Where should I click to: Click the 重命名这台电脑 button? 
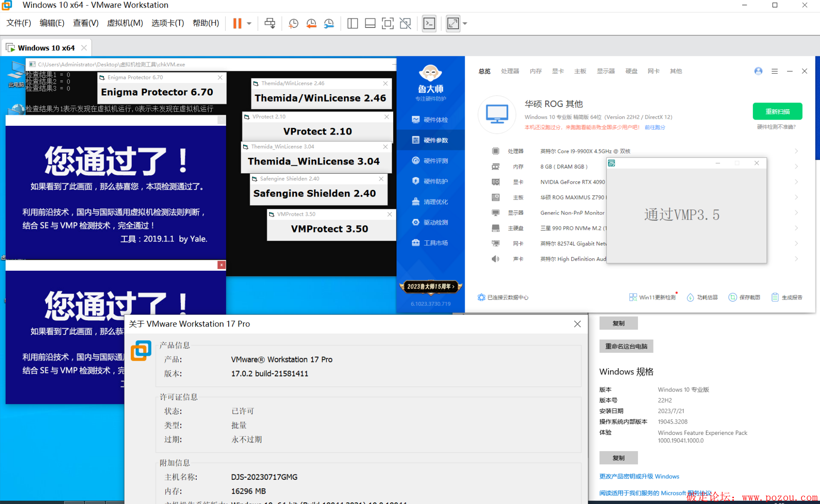coord(626,346)
